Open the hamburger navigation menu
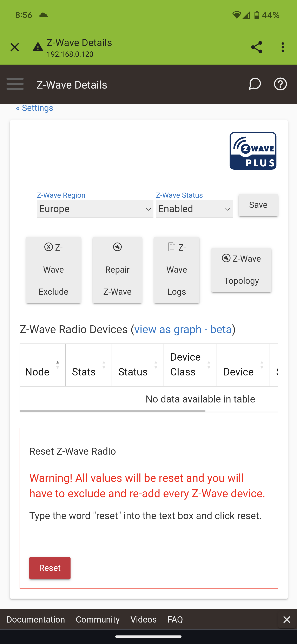This screenshot has width=297, height=644. pos(15,84)
